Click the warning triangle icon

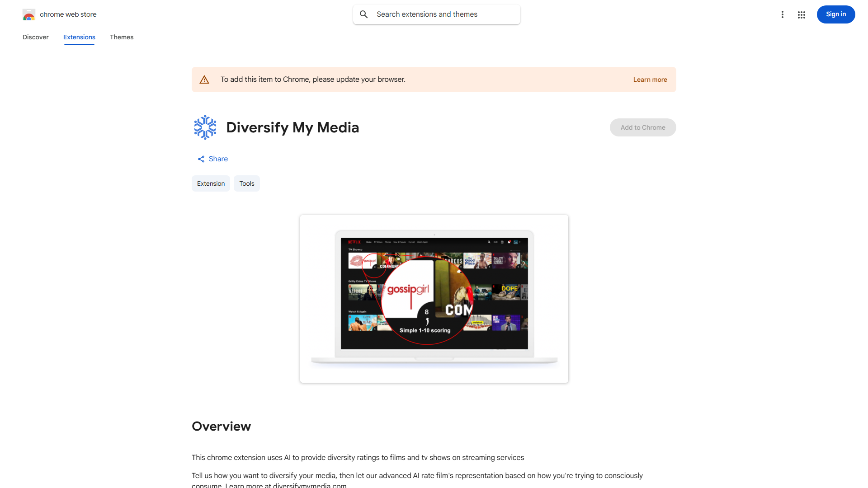[x=204, y=79]
